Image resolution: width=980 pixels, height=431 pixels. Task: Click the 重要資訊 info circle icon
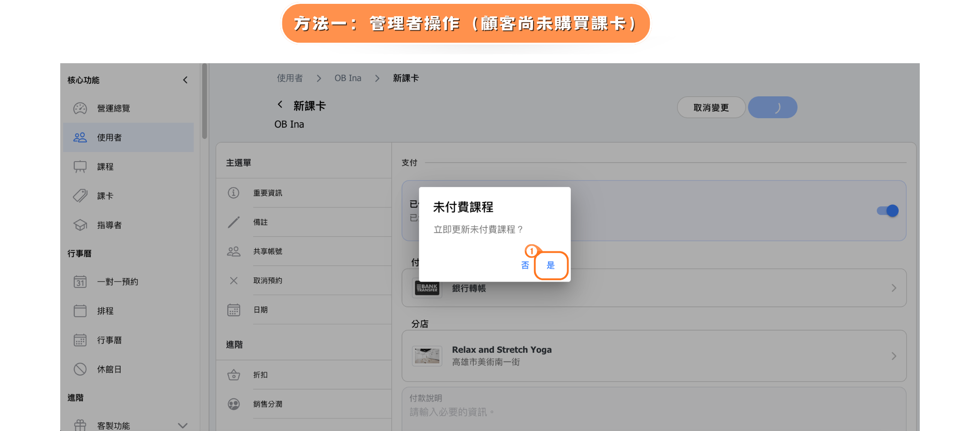234,193
